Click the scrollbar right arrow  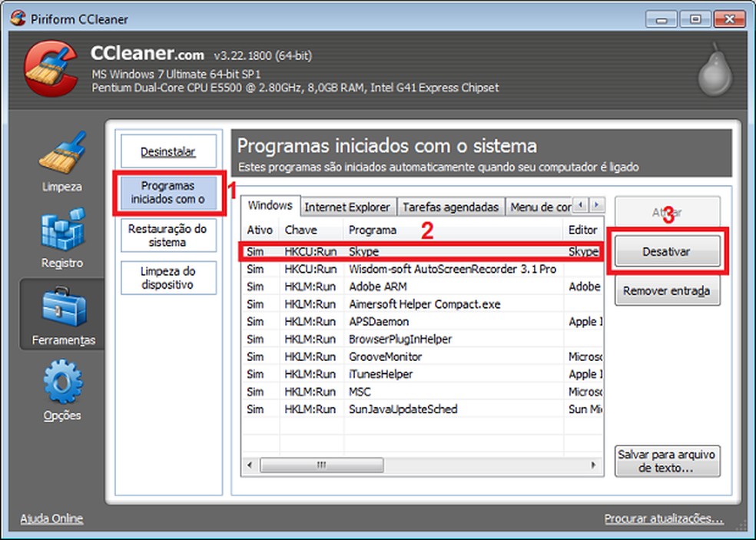coord(594,465)
